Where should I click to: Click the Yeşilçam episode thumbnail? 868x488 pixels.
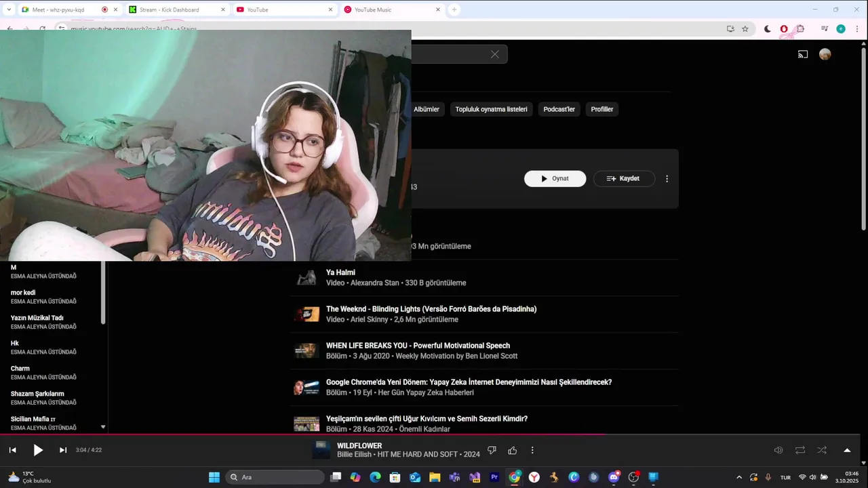click(x=307, y=424)
